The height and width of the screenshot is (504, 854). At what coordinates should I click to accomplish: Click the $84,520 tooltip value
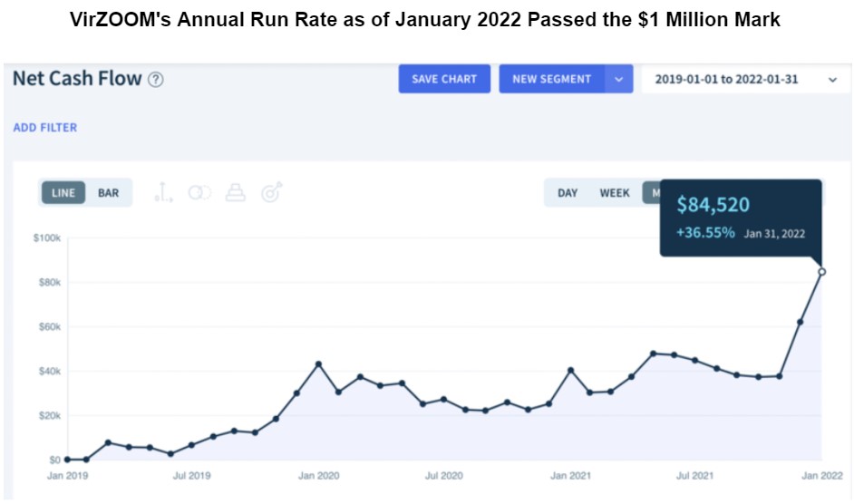(713, 205)
